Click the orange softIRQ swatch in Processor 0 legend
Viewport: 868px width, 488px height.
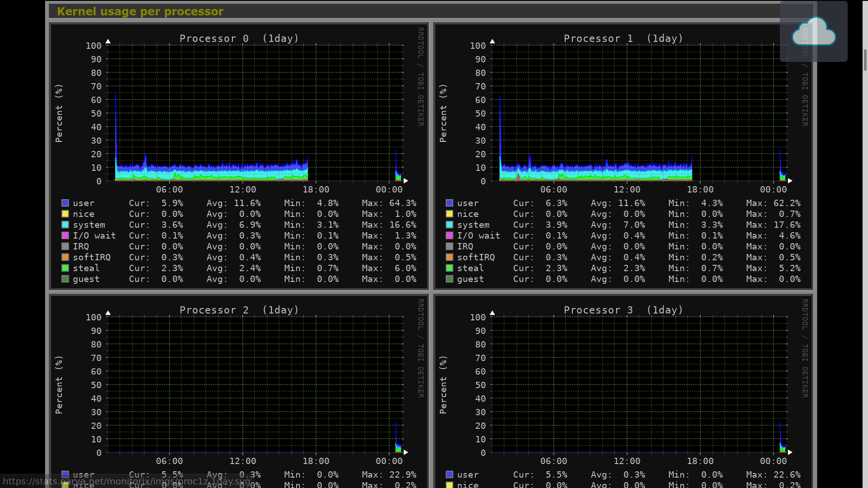coord(65,257)
